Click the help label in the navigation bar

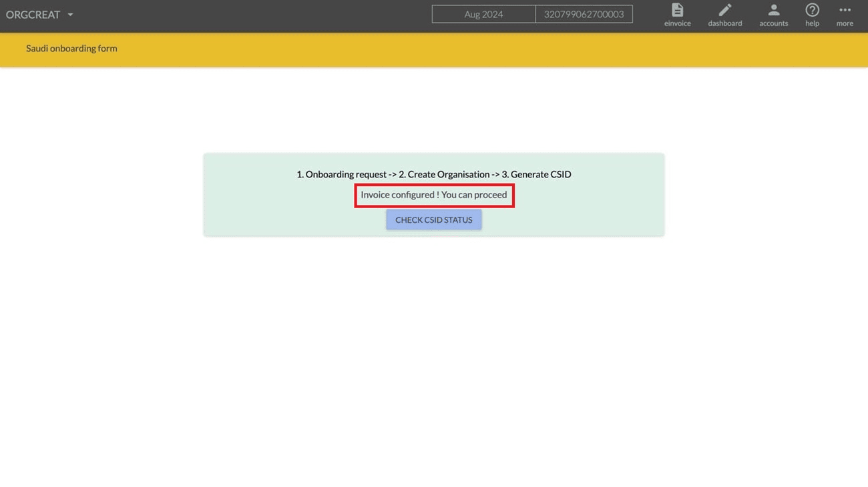(812, 22)
